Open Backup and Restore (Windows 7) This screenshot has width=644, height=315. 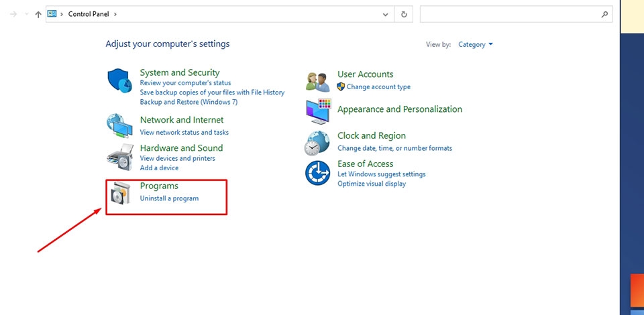[189, 102]
